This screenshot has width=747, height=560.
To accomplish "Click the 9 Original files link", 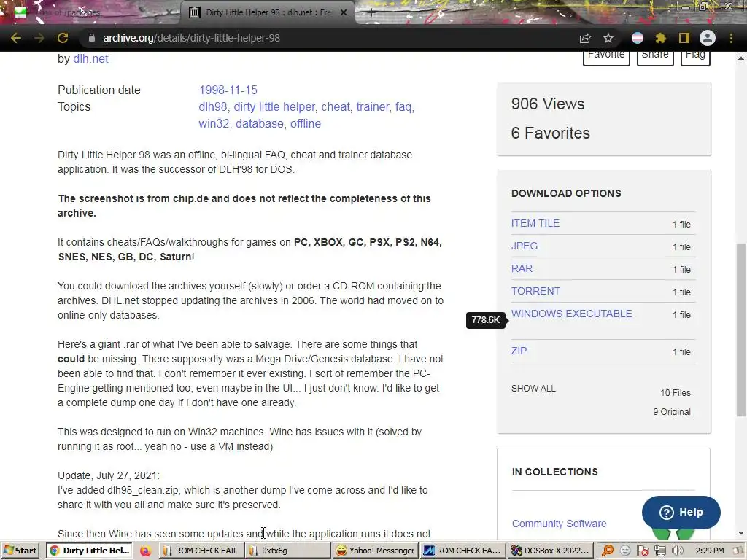I will (x=672, y=412).
